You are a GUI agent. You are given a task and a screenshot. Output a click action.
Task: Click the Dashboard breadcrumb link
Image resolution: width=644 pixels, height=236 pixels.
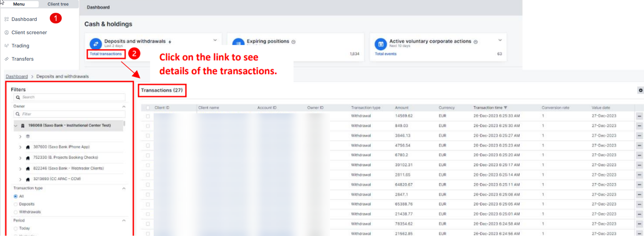[17, 76]
